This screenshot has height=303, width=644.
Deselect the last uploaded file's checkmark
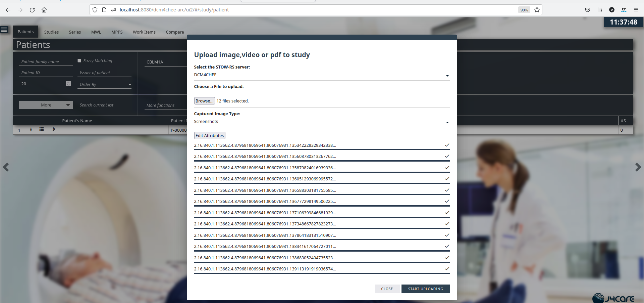(447, 268)
